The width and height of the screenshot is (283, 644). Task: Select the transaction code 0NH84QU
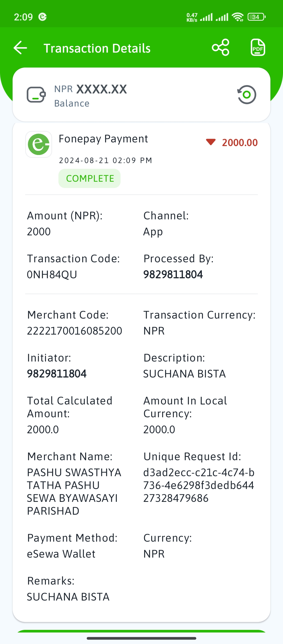coord(52,275)
